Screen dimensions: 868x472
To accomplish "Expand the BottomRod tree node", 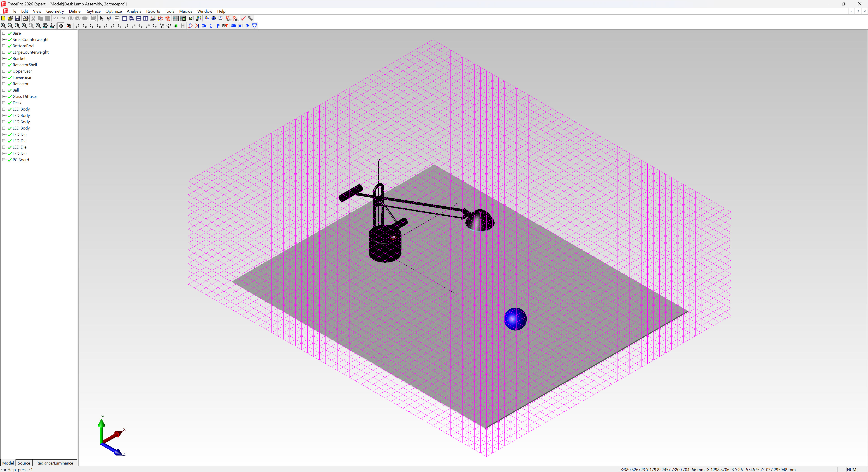I will pyautogui.click(x=4, y=46).
